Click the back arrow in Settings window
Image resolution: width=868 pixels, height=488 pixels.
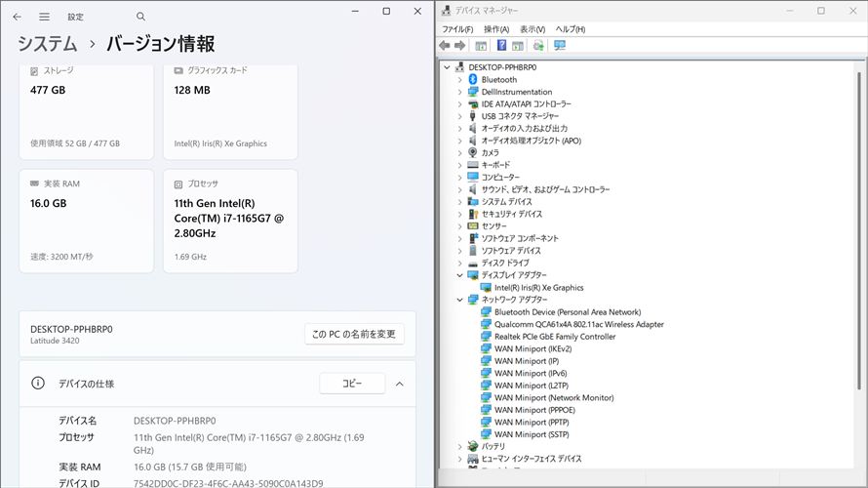pos(17,17)
